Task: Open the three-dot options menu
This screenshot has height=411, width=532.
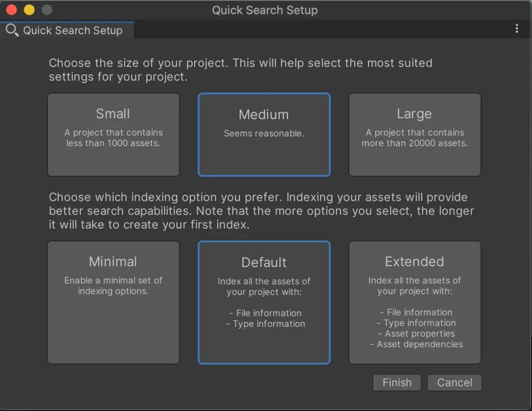Action: [x=516, y=29]
